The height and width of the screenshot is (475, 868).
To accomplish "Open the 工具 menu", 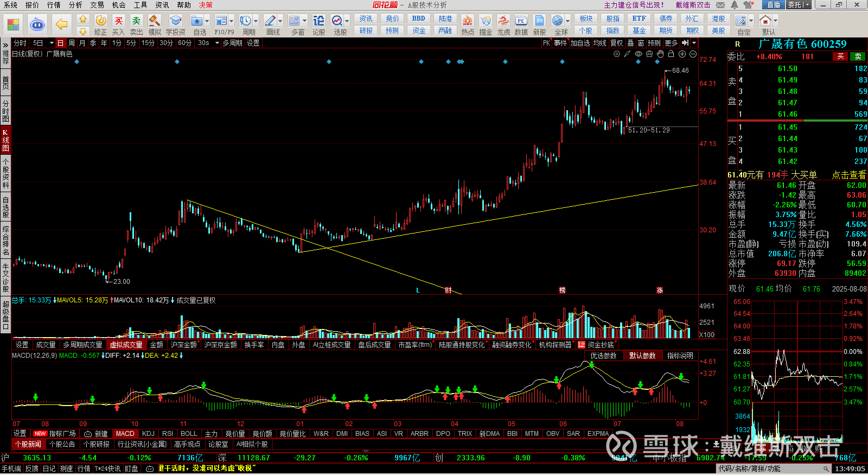I will [141, 5].
